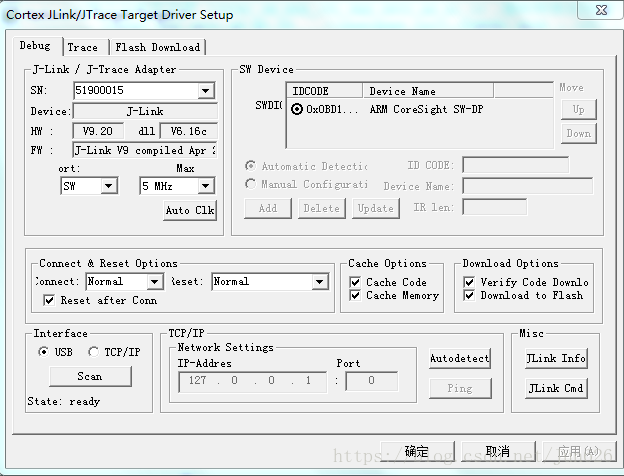
Task: Click the Ping button
Action: (460, 388)
